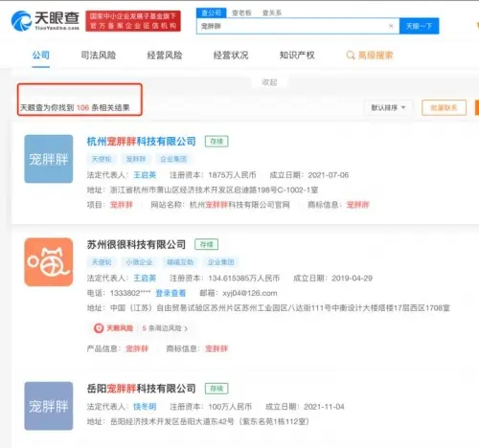Click the 存续 status badge of 杭州宠胖胖
The height and width of the screenshot is (448, 479).
(x=217, y=142)
